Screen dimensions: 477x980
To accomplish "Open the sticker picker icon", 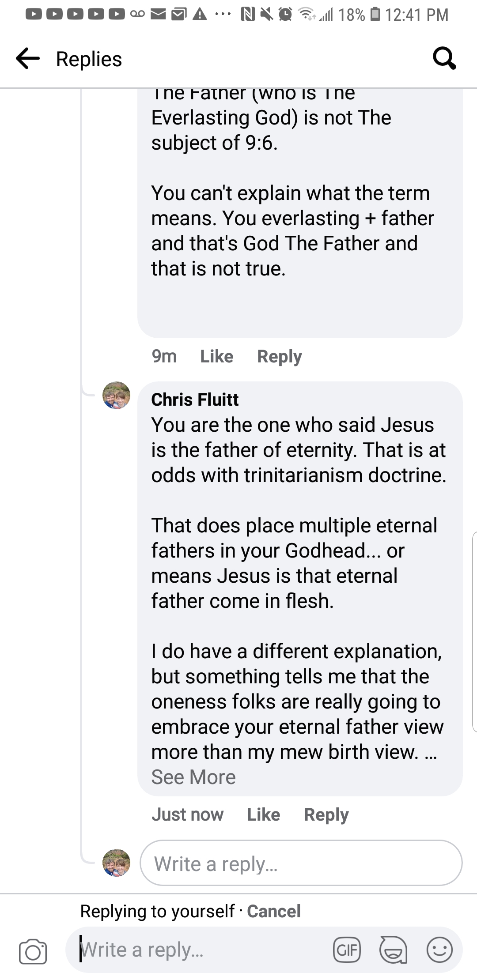I will point(393,950).
